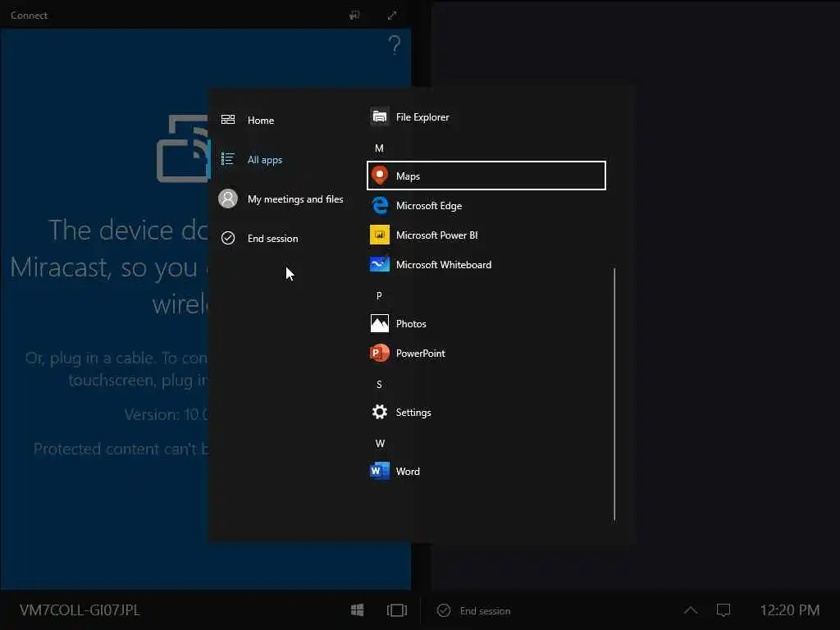Screen dimensions: 840x630
Task: Click the Photos text label
Action: [x=411, y=324]
